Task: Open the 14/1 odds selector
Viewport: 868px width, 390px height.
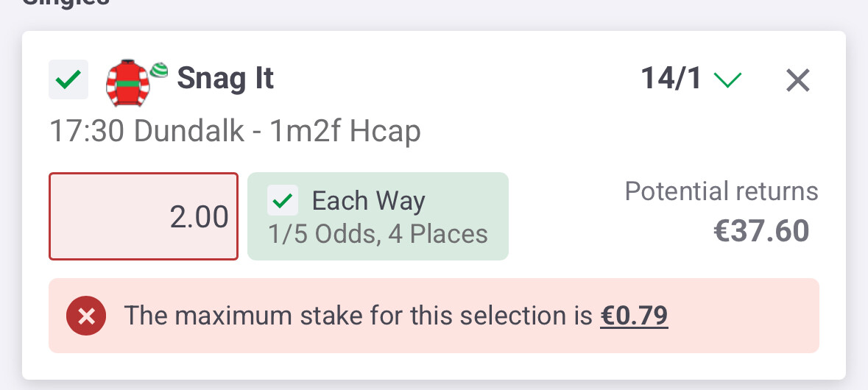Action: point(671,79)
